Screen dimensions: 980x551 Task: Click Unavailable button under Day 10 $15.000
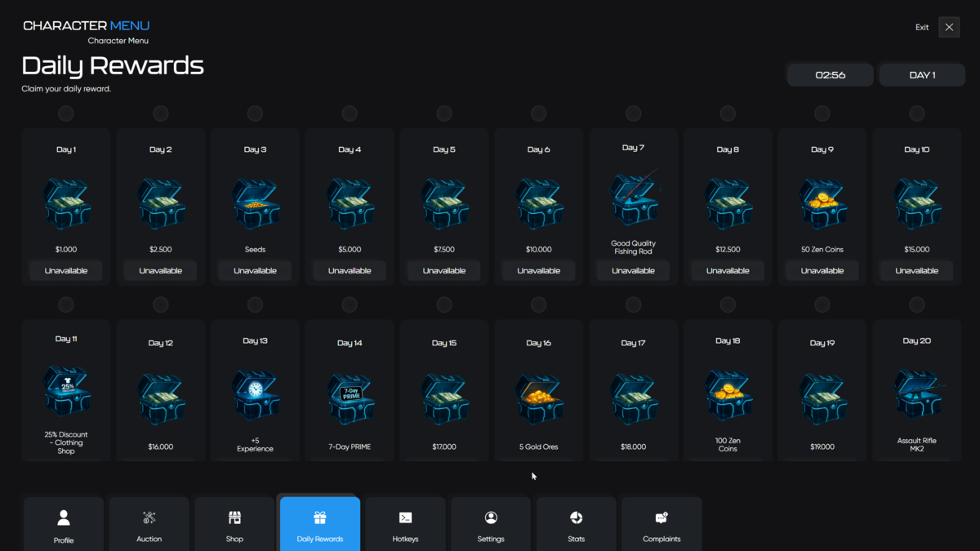(917, 271)
